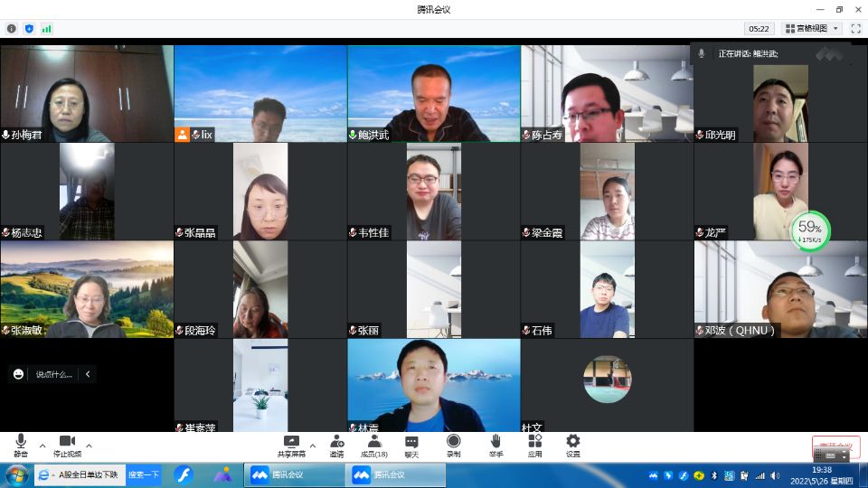
Task: Open the video options arrow beside camera
Action: [90, 445]
